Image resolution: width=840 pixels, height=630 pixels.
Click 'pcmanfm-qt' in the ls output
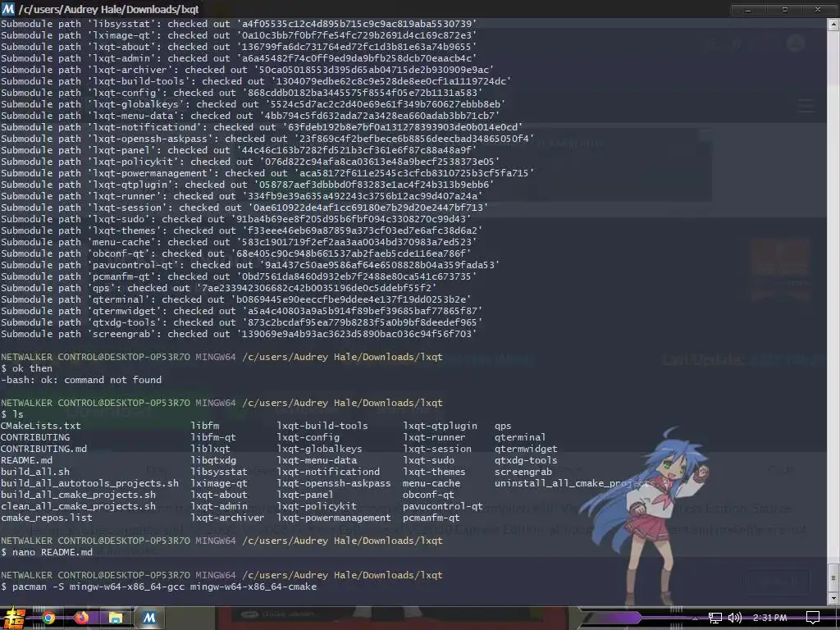pyautogui.click(x=431, y=518)
